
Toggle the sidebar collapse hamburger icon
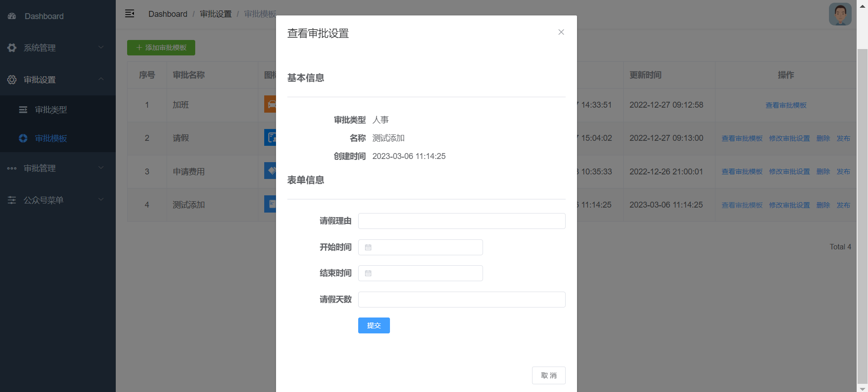pyautogui.click(x=130, y=14)
